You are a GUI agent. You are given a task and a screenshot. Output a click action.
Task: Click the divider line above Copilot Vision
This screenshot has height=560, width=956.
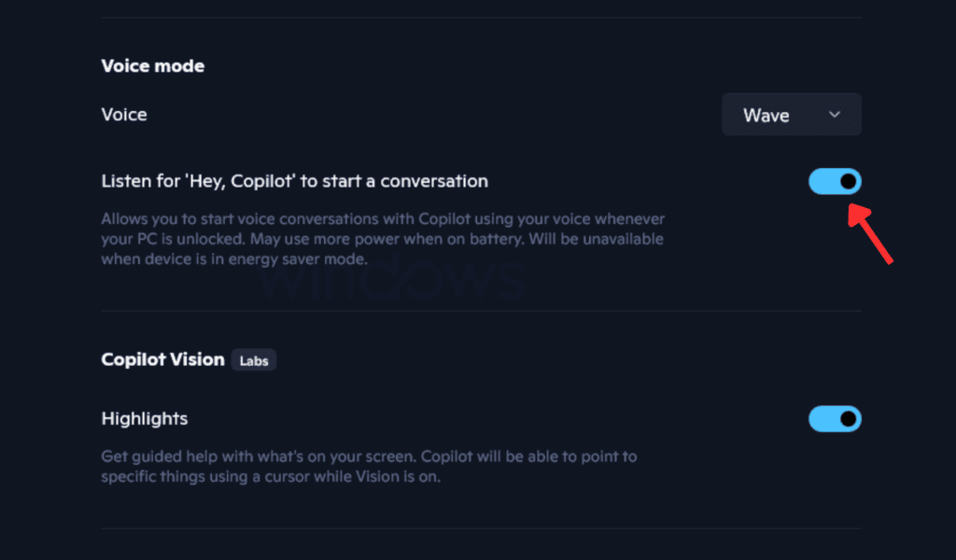[x=481, y=311]
